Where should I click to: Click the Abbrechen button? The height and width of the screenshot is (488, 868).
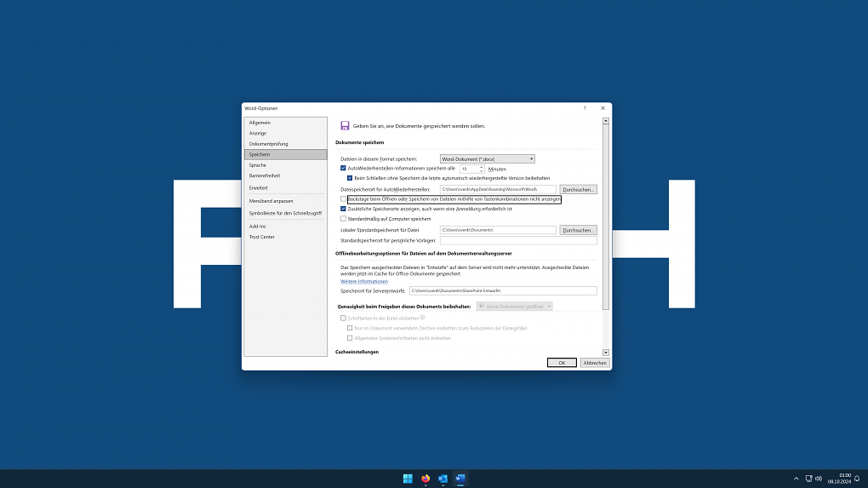point(595,363)
